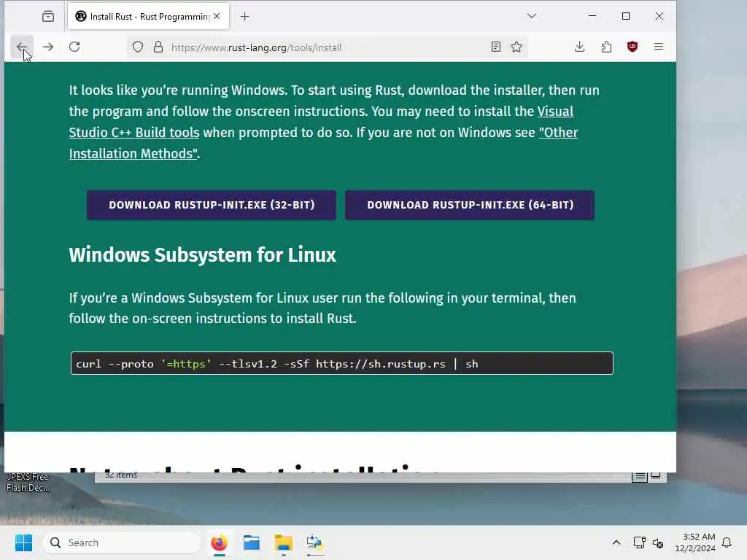
Task: Toggle reader view for this page
Action: [x=496, y=47]
